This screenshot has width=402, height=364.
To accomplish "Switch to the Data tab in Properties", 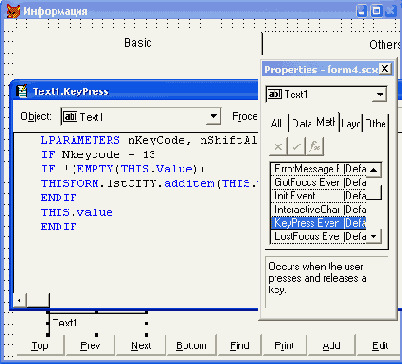I will tap(301, 123).
